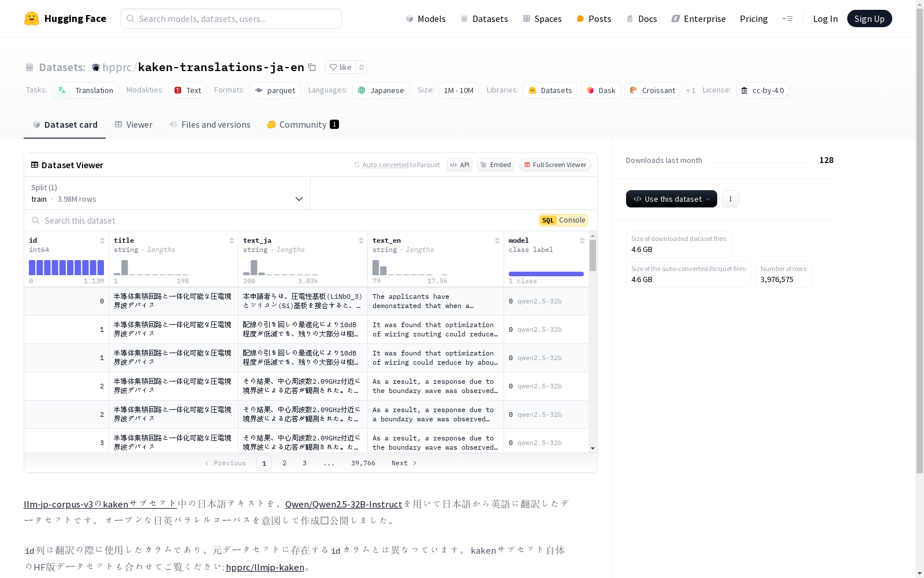
Task: Click the dataset viewer vertical scrollbar
Action: tap(593, 256)
